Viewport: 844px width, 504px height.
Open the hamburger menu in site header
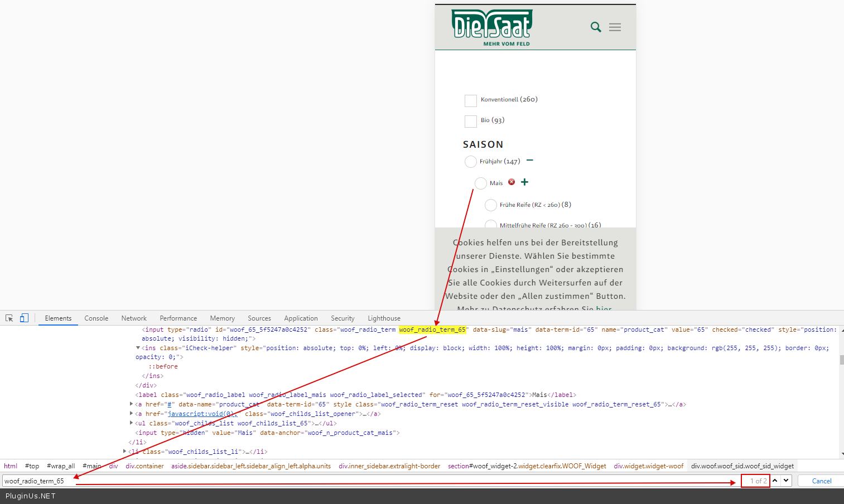click(x=615, y=27)
